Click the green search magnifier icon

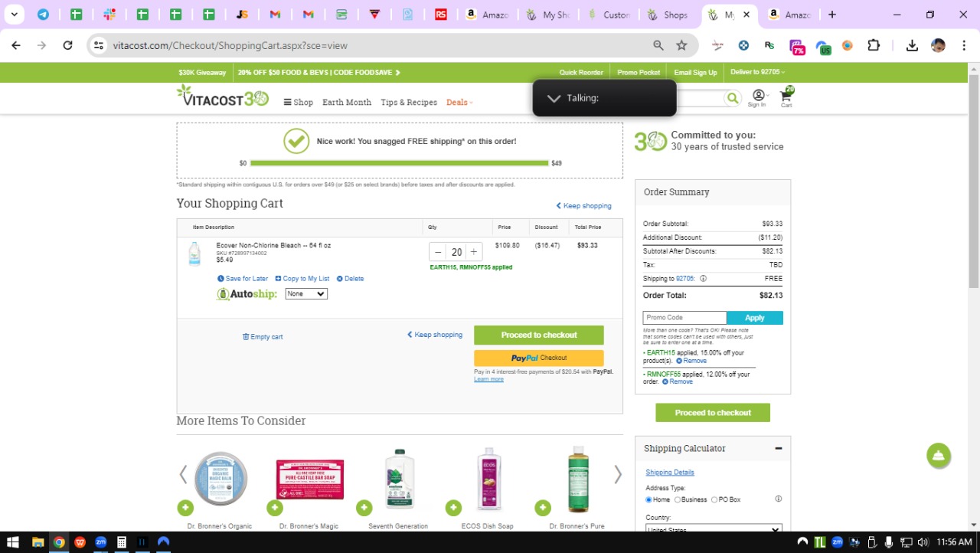(x=733, y=98)
